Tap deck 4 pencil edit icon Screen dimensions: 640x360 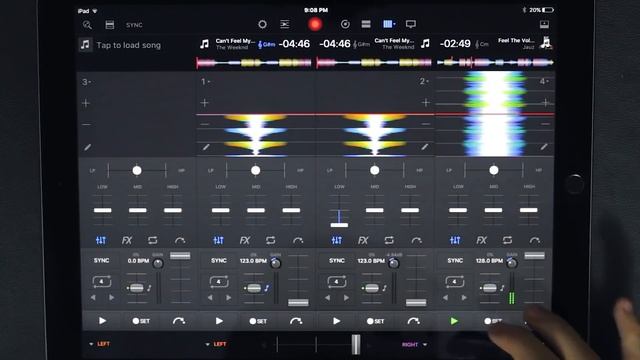click(544, 147)
